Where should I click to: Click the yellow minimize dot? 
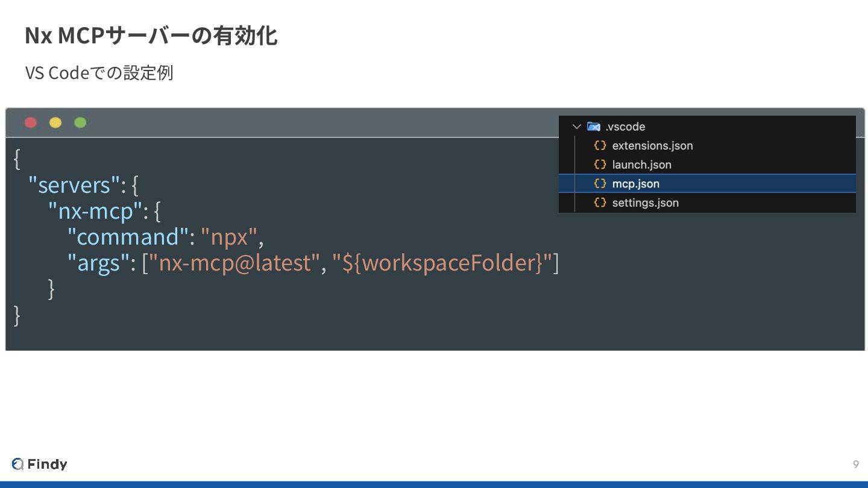click(55, 123)
